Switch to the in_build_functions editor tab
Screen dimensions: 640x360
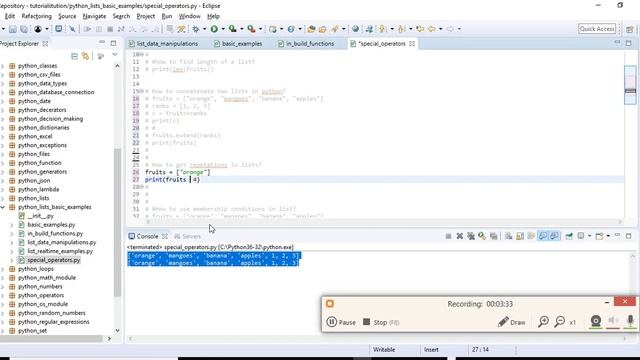pyautogui.click(x=306, y=44)
